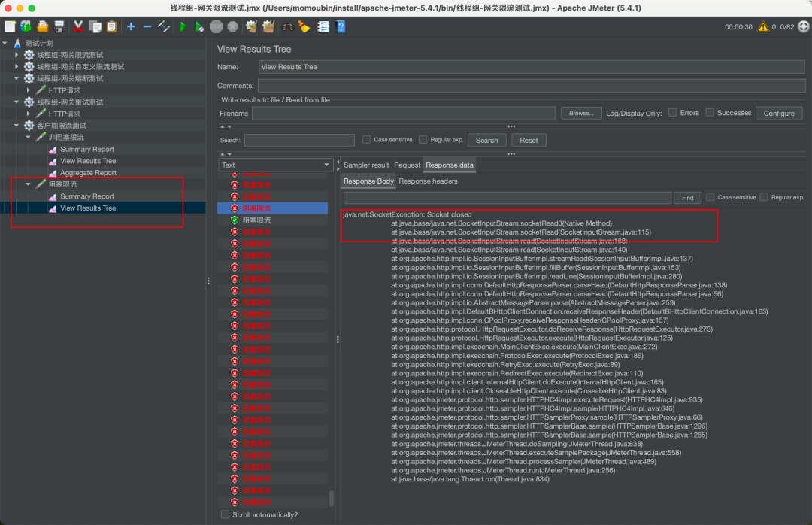Click the Find button
The width and height of the screenshot is (812, 525).
point(687,198)
